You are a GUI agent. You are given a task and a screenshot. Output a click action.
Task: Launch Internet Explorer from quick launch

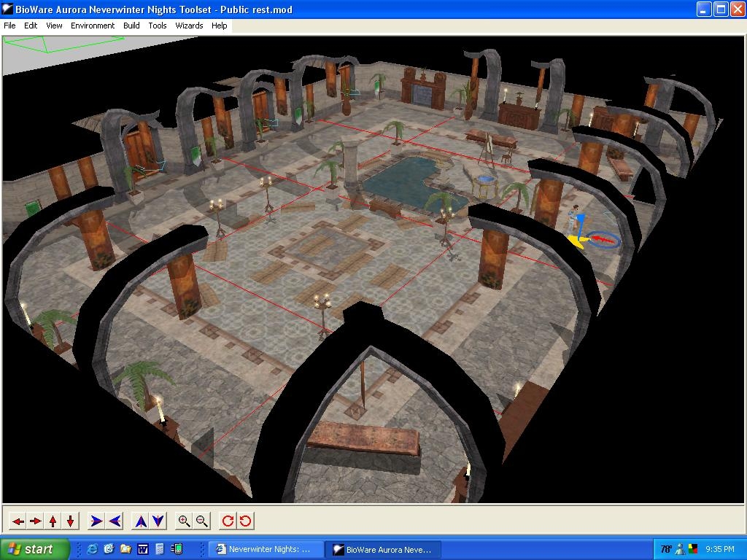[x=92, y=549]
